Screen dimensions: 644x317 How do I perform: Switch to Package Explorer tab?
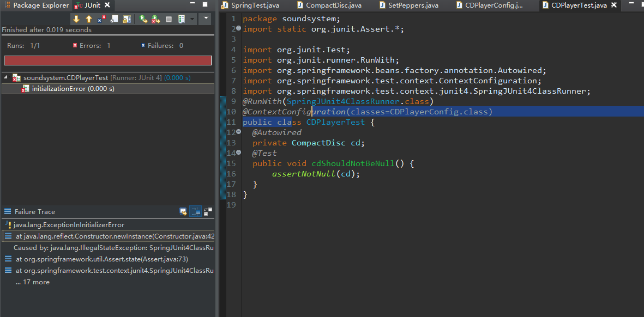pyautogui.click(x=36, y=5)
